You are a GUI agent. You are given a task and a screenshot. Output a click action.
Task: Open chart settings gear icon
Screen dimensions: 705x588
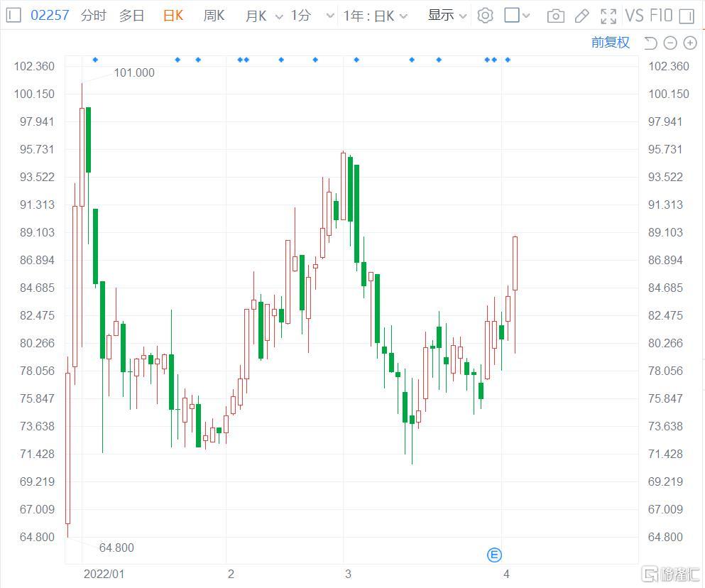[485, 15]
